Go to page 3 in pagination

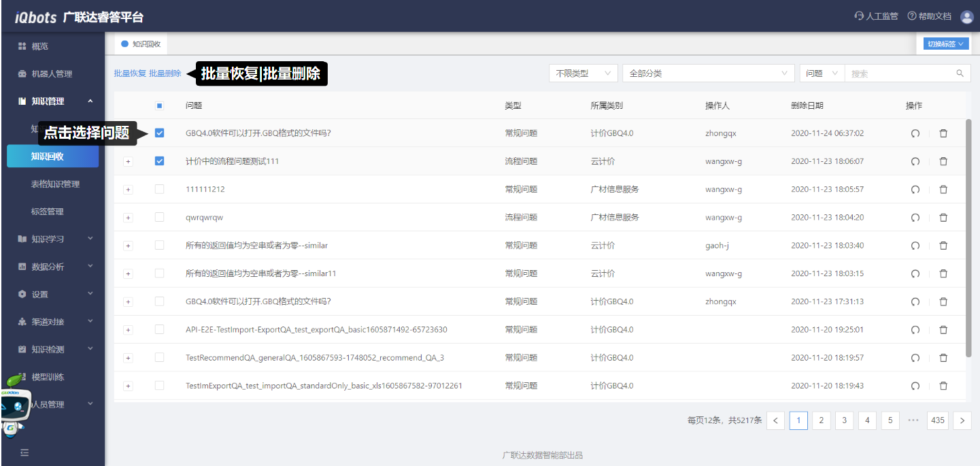point(844,420)
